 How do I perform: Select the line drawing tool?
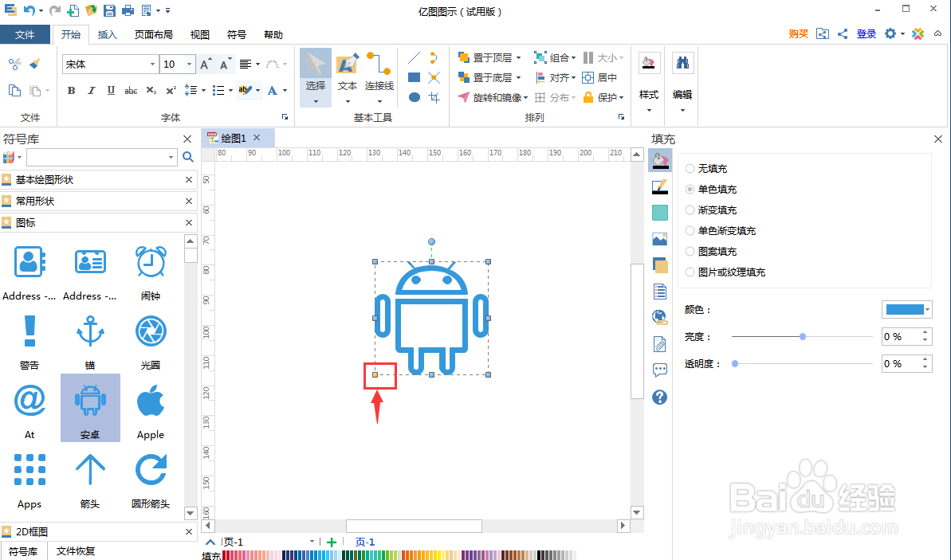click(415, 57)
